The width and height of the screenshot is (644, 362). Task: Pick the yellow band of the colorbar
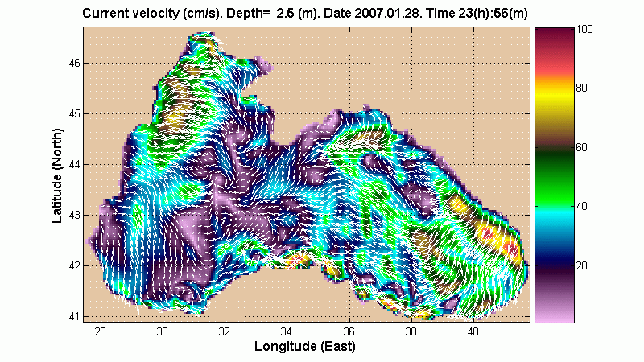click(554, 95)
